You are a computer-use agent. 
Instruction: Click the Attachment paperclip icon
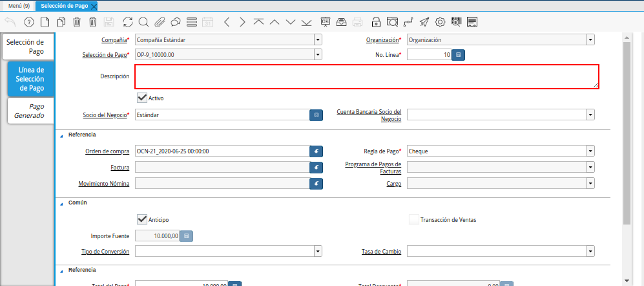click(x=160, y=22)
